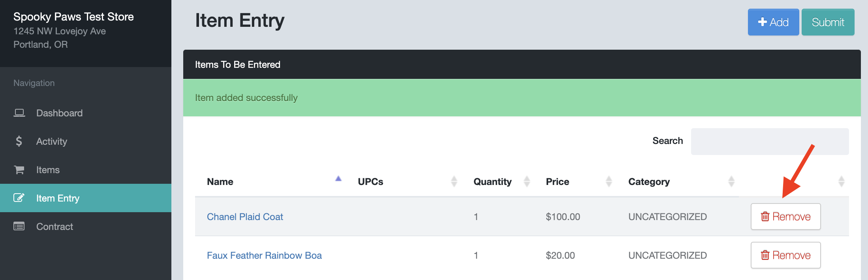Sort table by Price column arrows

point(609,181)
